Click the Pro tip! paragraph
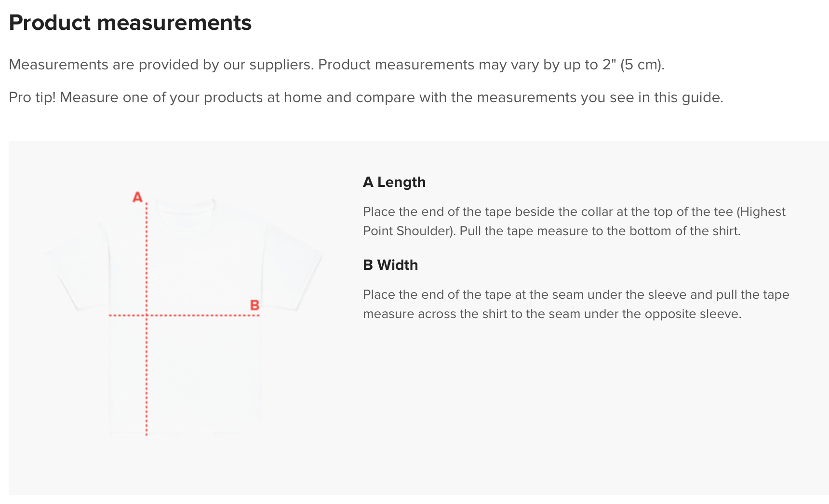 [x=366, y=97]
